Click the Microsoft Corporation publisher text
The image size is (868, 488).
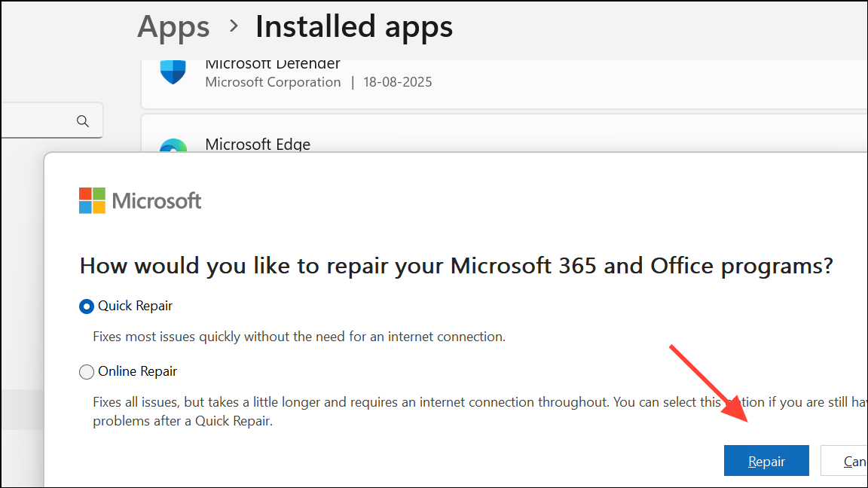click(273, 82)
